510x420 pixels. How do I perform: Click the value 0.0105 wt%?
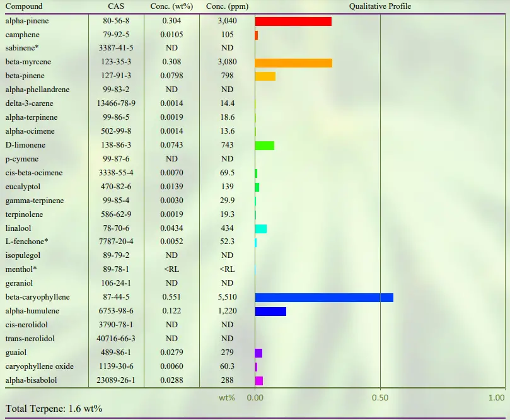[171, 35]
